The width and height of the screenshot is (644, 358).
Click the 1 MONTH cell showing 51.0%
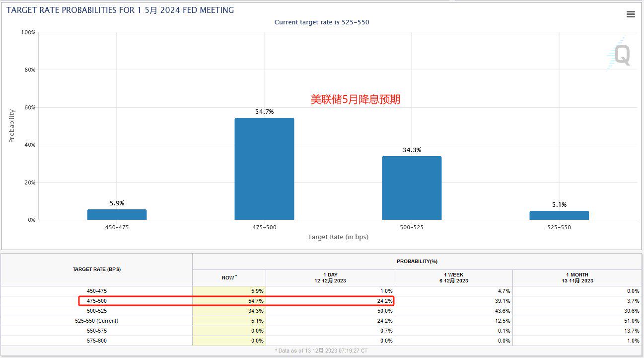coord(577,321)
